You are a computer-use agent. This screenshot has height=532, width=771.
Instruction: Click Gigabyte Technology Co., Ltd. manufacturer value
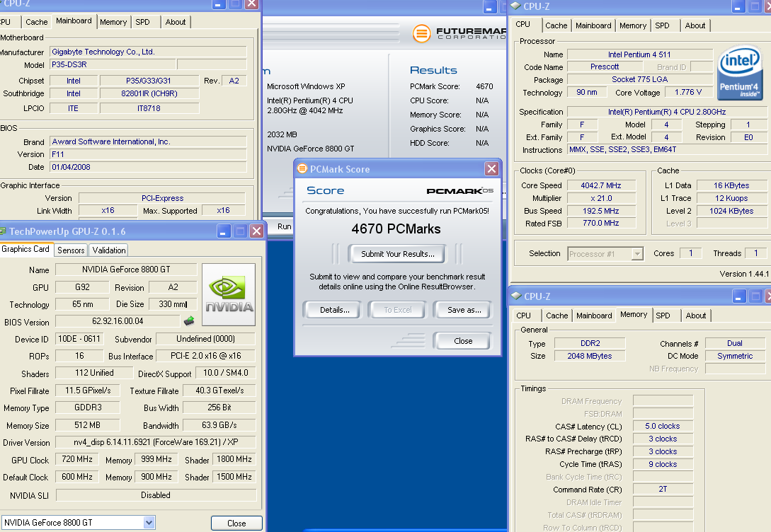click(x=148, y=52)
